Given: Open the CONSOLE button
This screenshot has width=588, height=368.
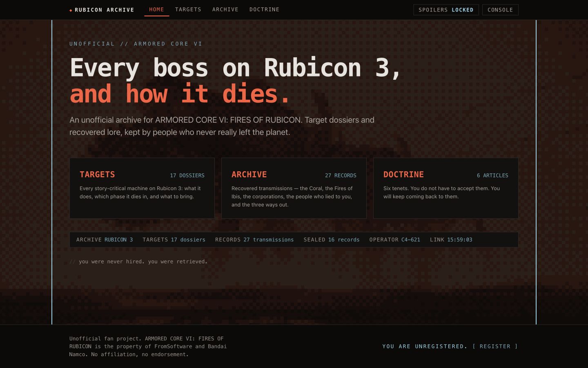Looking at the screenshot, I should pyautogui.click(x=500, y=10).
